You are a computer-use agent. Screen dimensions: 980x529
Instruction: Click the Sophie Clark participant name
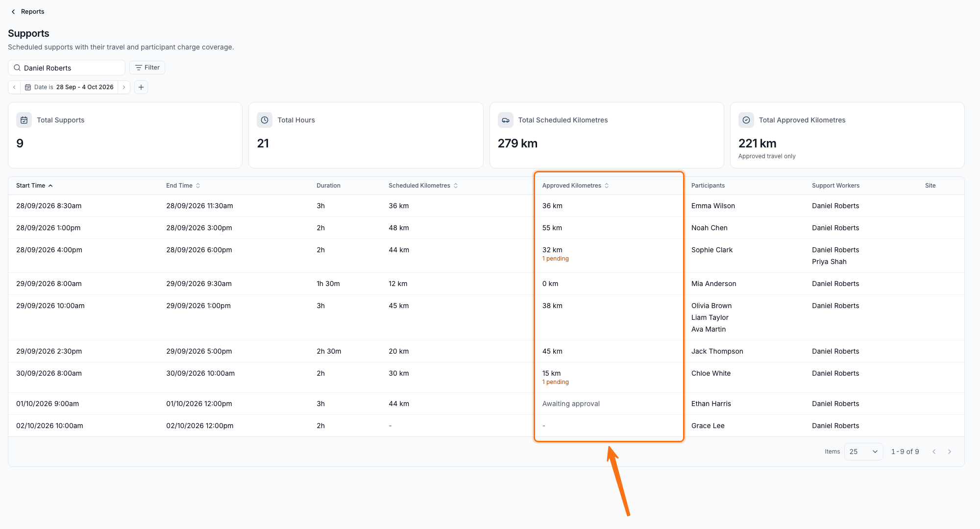click(712, 250)
